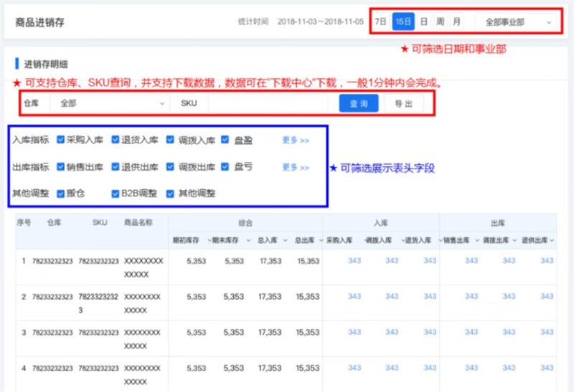
Task: Disable the 调拨出库 checkbox
Action: point(171,167)
